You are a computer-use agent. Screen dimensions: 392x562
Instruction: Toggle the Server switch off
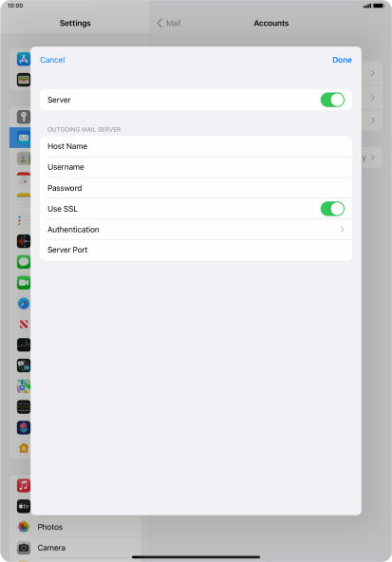pos(332,100)
